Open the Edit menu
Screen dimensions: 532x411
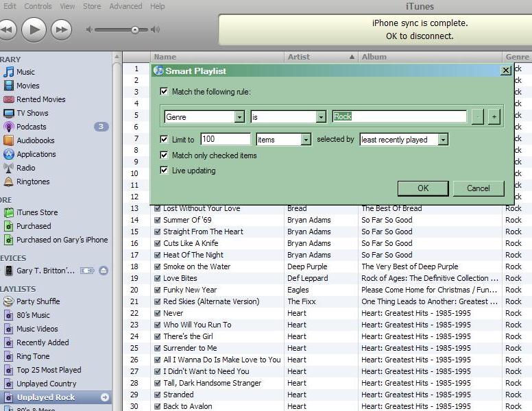click(x=10, y=6)
